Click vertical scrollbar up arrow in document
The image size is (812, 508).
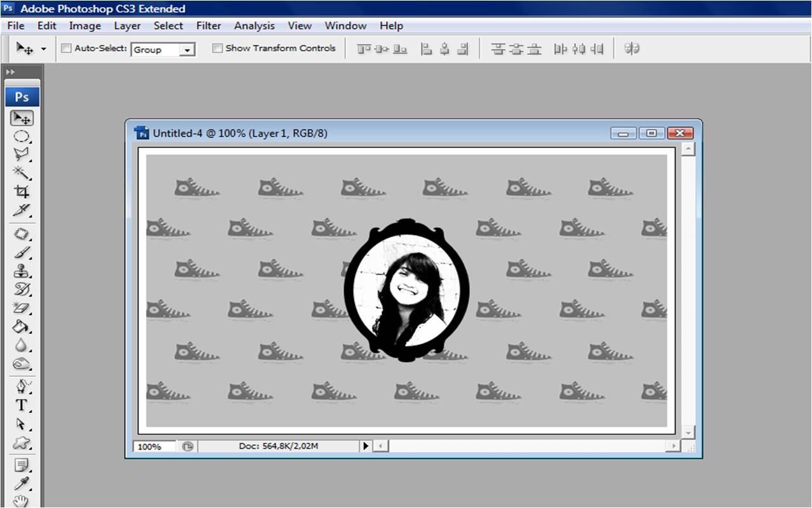coord(688,149)
